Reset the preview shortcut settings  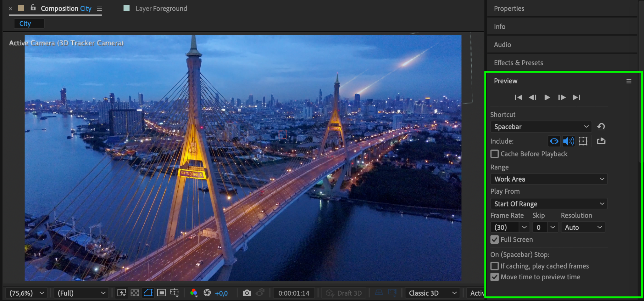click(601, 127)
